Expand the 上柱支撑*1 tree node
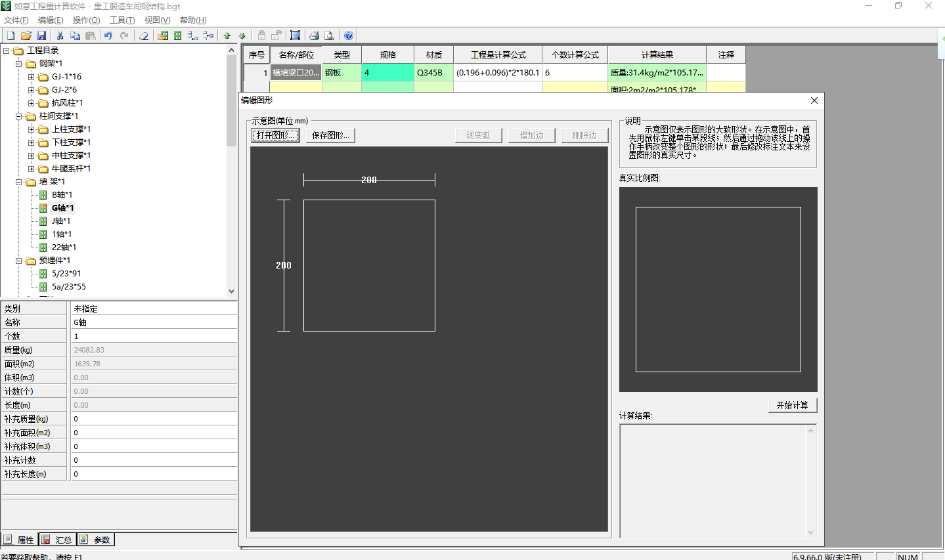This screenshot has width=945, height=560. click(31, 129)
